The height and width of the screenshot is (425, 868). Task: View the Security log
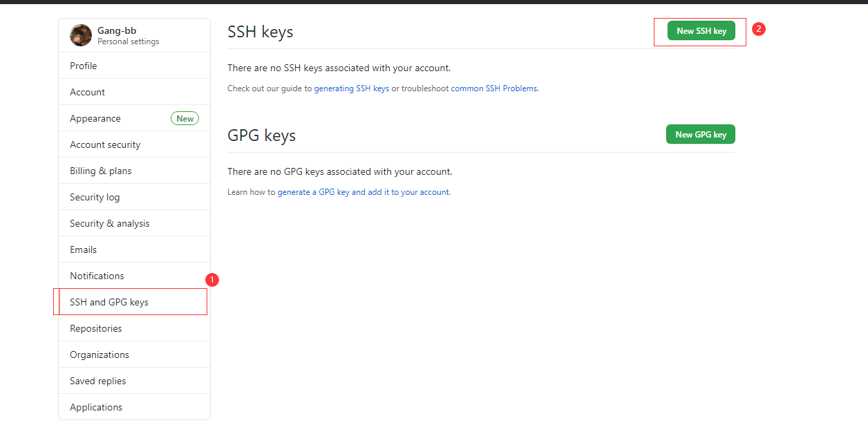point(134,197)
